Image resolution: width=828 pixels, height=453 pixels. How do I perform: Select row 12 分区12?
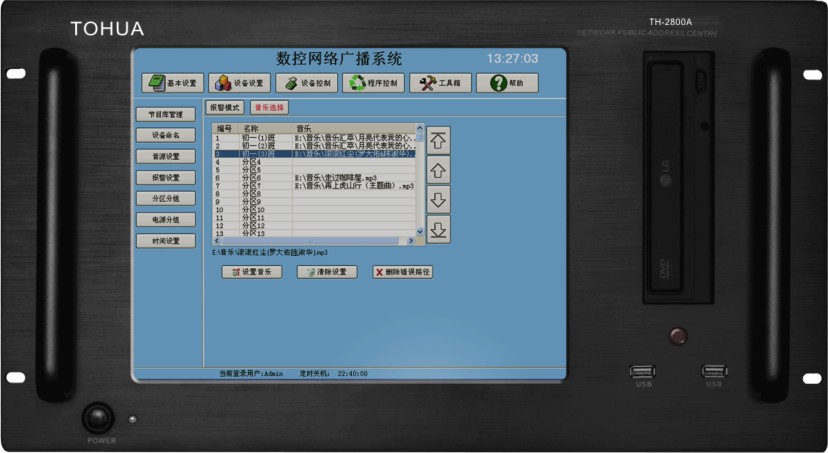point(314,225)
